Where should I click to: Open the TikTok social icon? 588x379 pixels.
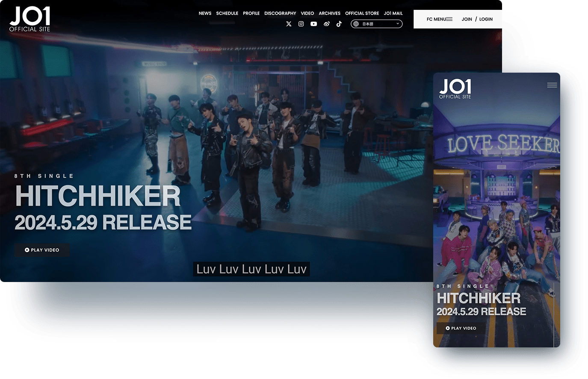pyautogui.click(x=339, y=24)
